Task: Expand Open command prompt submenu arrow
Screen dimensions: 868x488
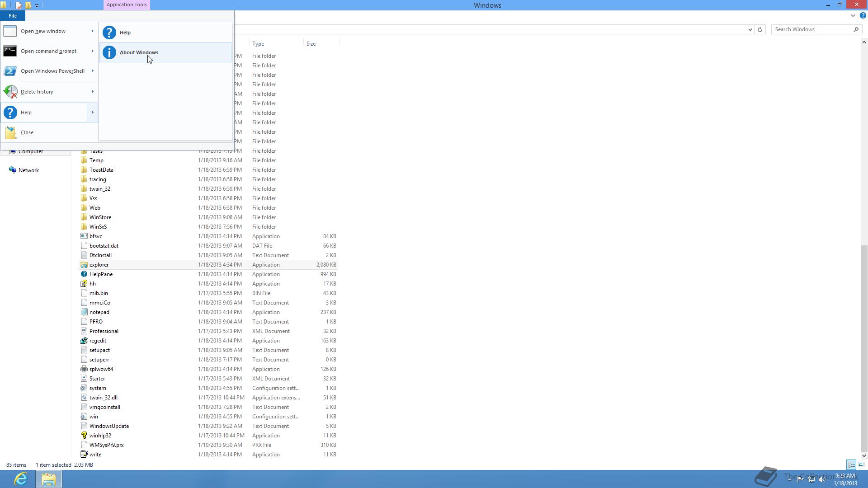Action: click(x=92, y=51)
